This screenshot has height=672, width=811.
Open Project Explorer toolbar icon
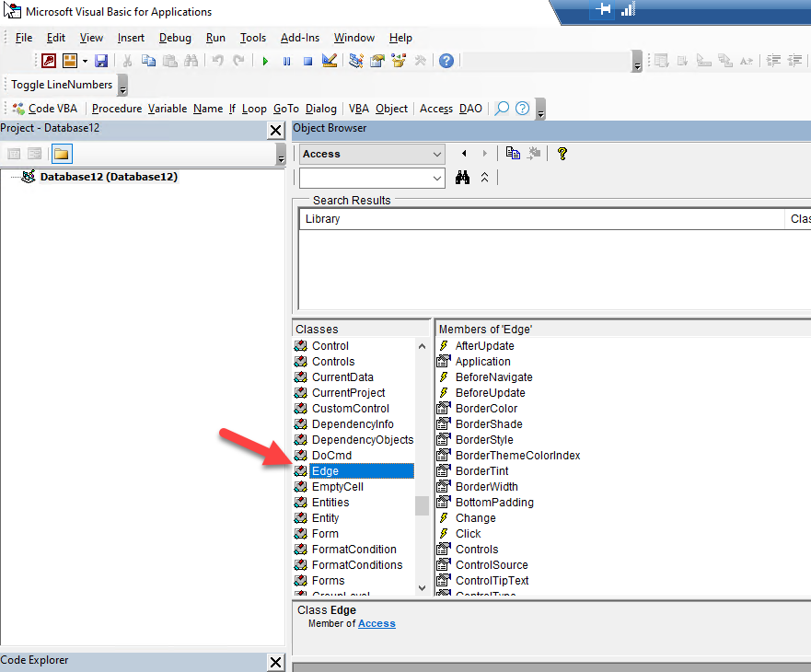pos(356,61)
